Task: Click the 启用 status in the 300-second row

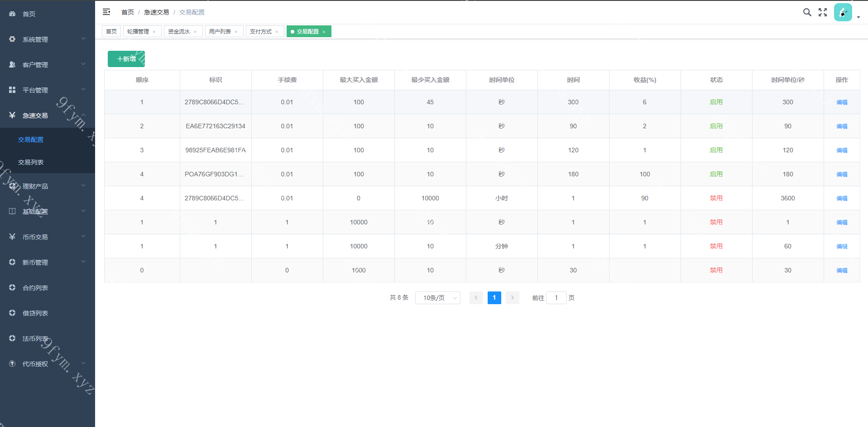Action: pos(716,102)
